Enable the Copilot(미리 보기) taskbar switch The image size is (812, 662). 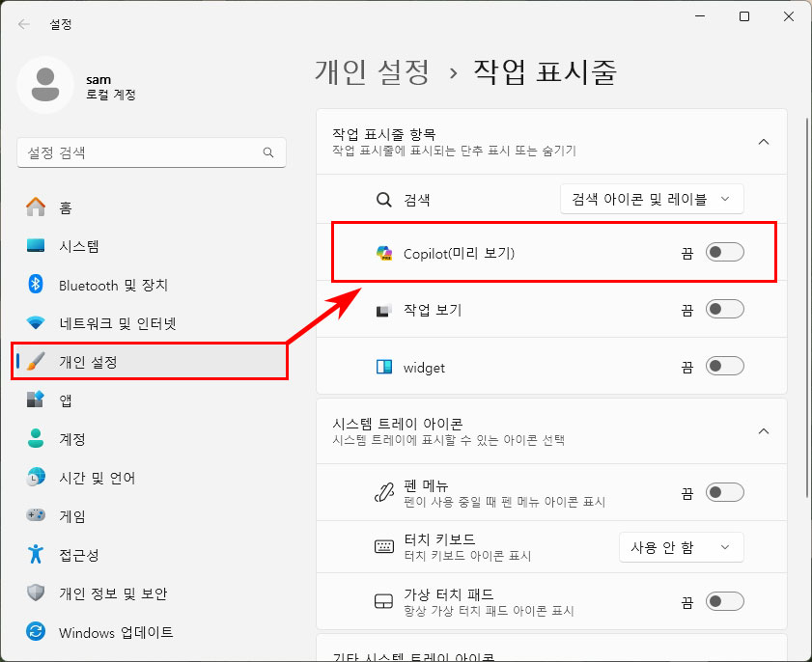(723, 253)
